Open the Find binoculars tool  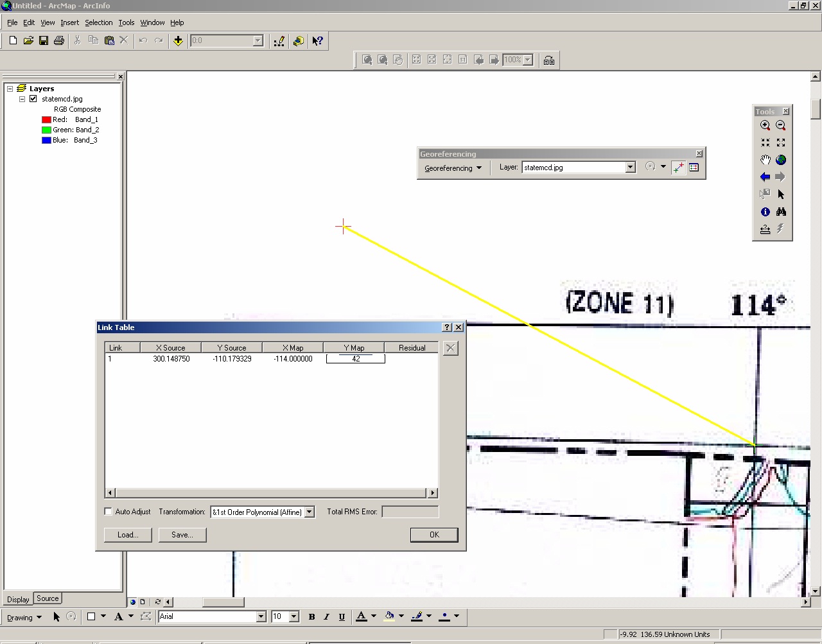[781, 211]
